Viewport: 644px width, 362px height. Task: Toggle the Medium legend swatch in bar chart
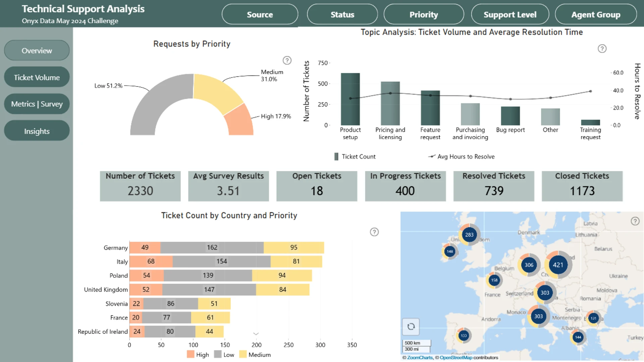(243, 354)
